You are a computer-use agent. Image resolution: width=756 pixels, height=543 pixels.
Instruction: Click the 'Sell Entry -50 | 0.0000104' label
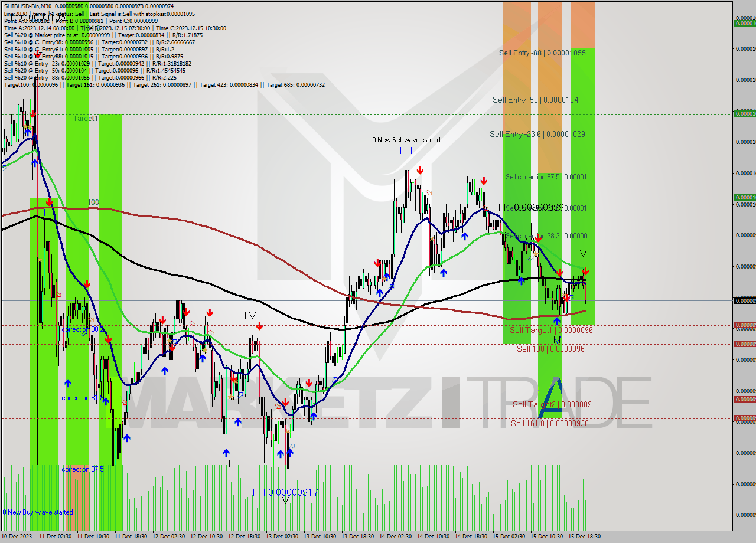[x=535, y=100]
